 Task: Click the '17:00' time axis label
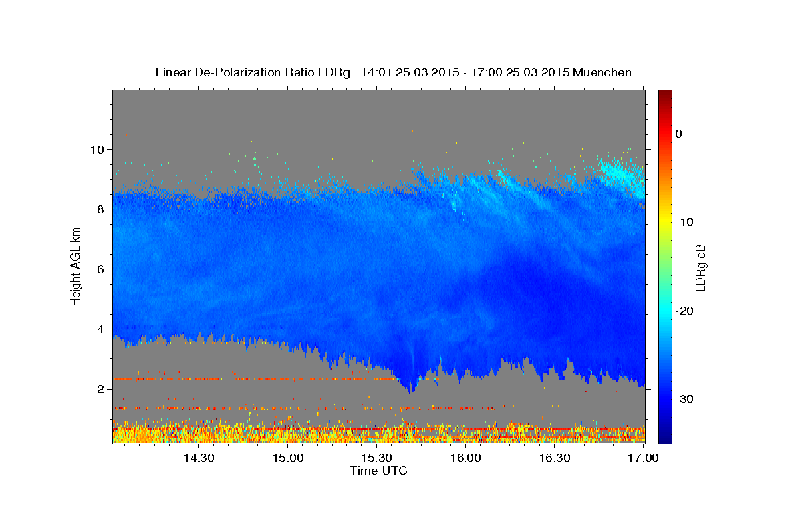click(644, 458)
